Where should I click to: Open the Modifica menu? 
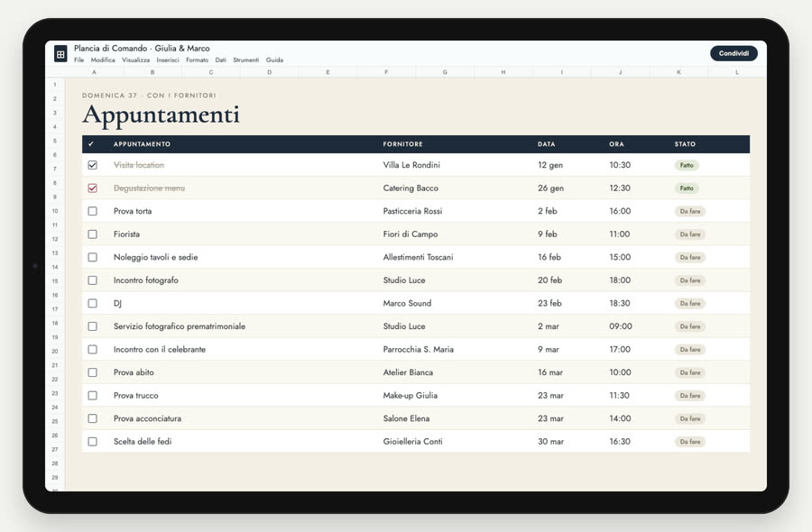point(103,60)
